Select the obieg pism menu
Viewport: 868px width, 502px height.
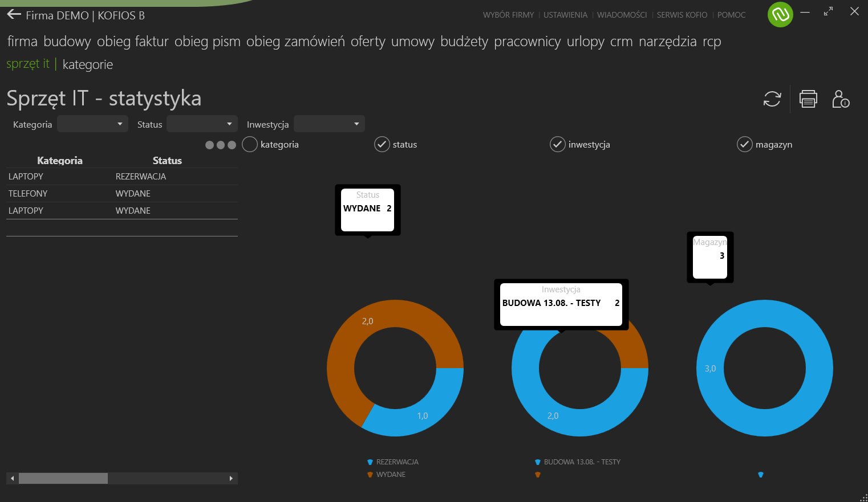pyautogui.click(x=208, y=42)
